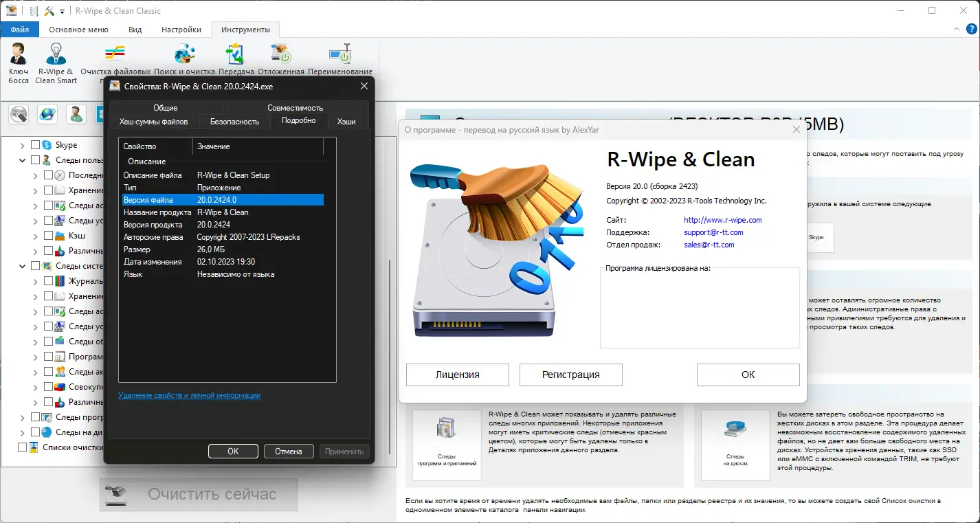Click the icon in Свойства dialog title
This screenshot has width=980, height=523.
click(x=115, y=87)
